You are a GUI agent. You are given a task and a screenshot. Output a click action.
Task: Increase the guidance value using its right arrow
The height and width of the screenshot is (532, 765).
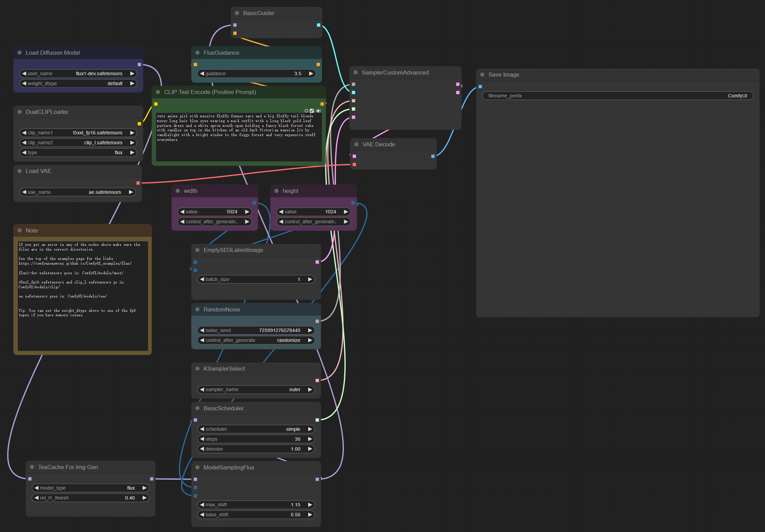pos(311,74)
